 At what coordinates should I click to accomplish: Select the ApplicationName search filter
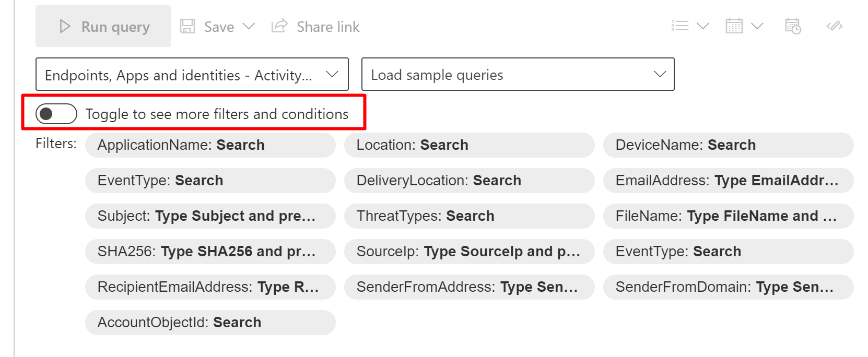(x=210, y=145)
